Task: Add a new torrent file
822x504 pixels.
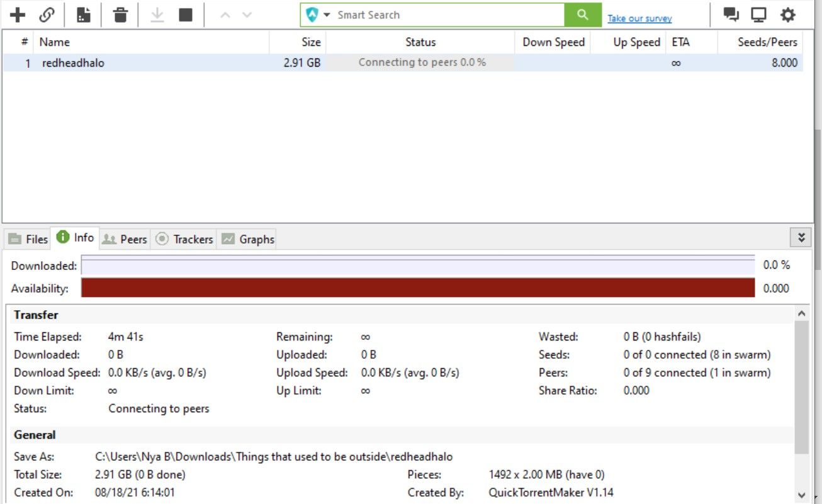Action: 17,14
